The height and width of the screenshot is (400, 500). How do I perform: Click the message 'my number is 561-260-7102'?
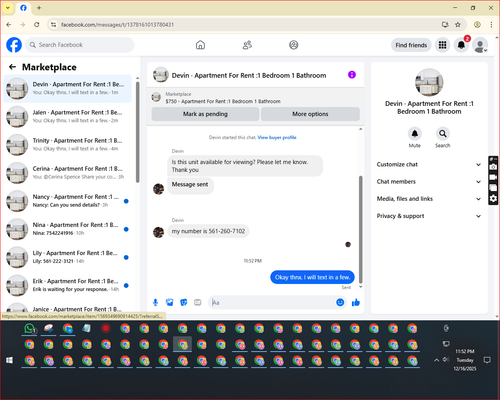coord(208,231)
